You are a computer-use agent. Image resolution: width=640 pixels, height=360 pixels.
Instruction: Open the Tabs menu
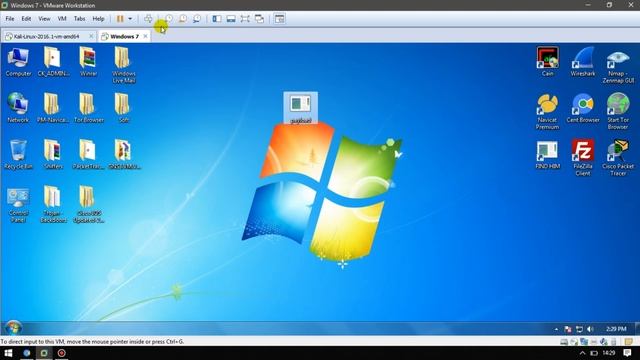click(79, 19)
